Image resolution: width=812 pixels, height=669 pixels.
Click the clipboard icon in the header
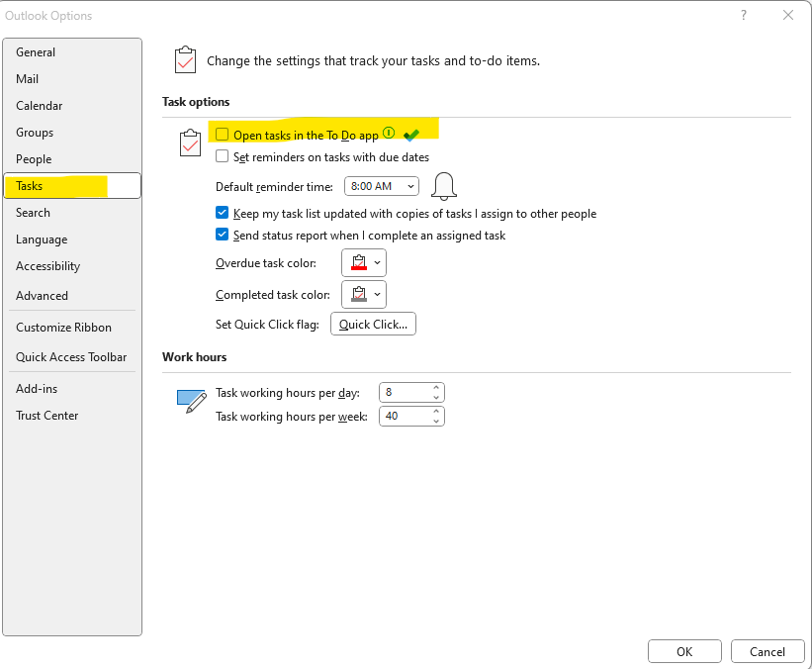click(x=185, y=60)
